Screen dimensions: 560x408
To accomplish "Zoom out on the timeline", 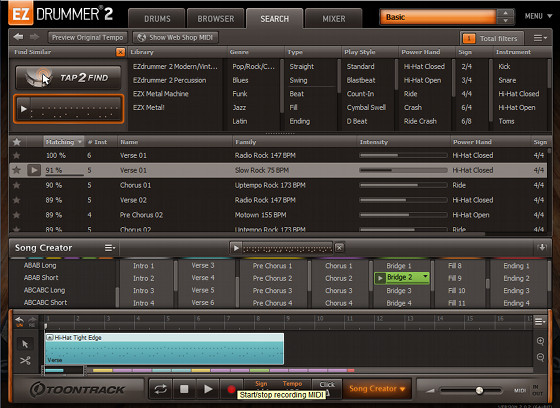I will (540, 357).
